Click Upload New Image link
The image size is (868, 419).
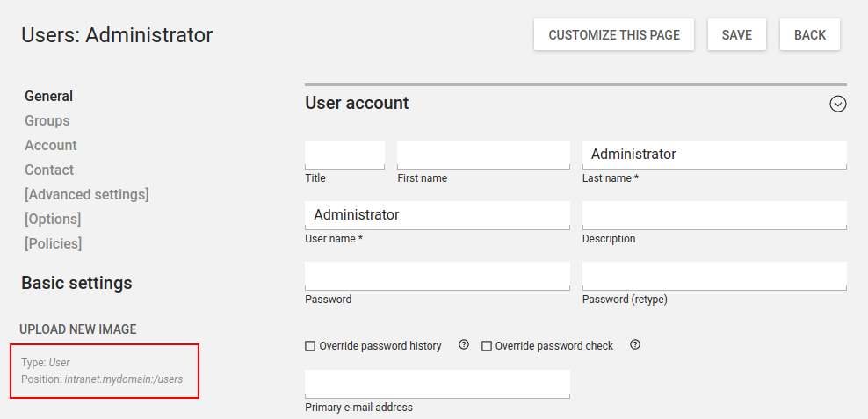(x=78, y=329)
